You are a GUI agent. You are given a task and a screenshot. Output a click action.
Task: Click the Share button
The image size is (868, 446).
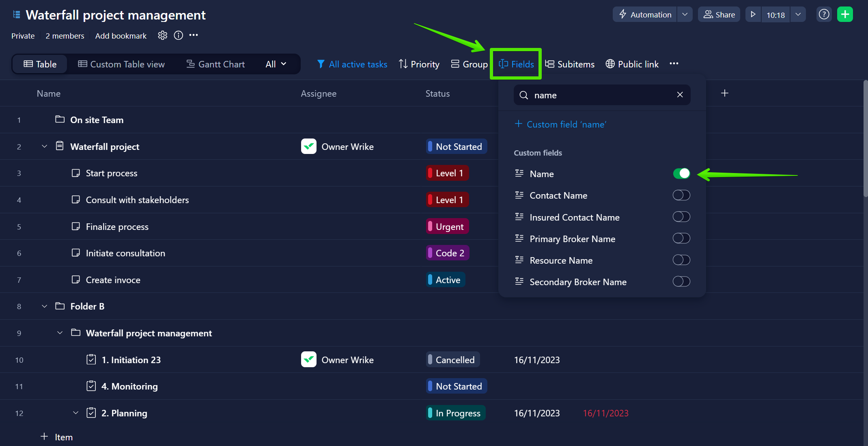(x=719, y=15)
